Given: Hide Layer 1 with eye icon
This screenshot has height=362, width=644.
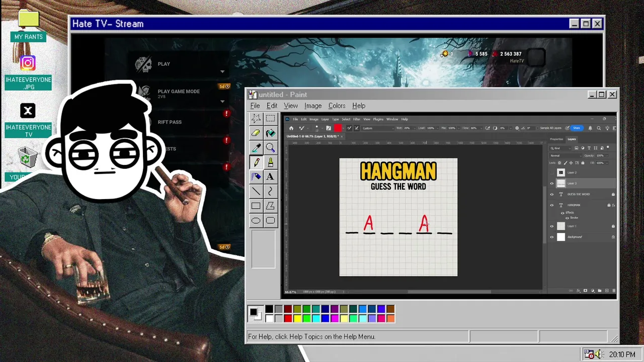Looking at the screenshot, I should (552, 226).
